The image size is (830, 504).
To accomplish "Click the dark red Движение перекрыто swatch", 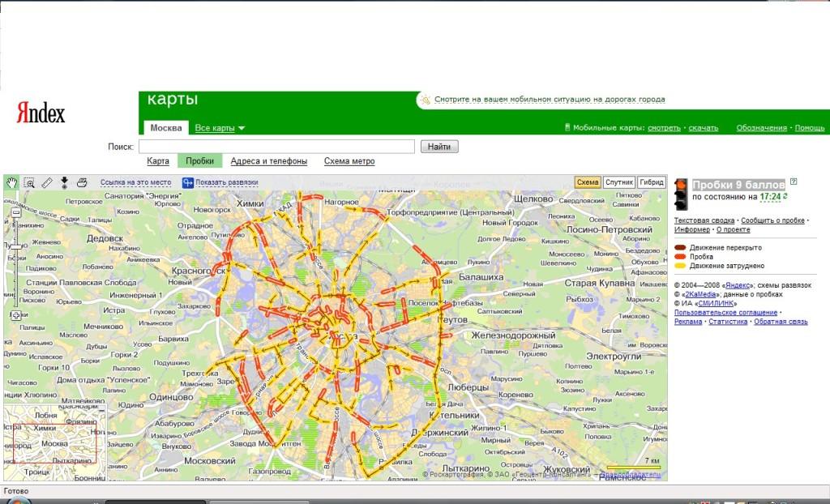I will click(x=680, y=247).
